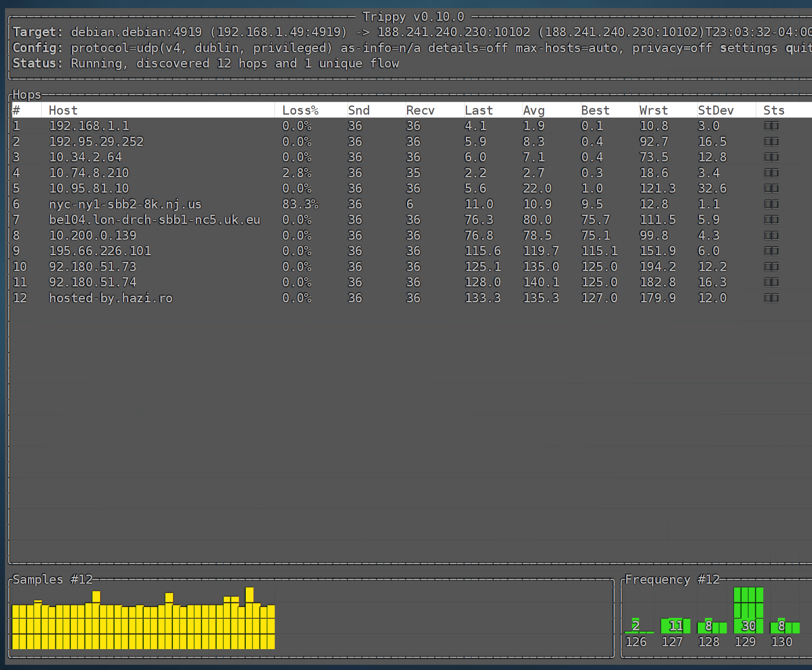Select the 192.168.1.1 hop row
This screenshot has width=812, height=670.
tap(89, 126)
